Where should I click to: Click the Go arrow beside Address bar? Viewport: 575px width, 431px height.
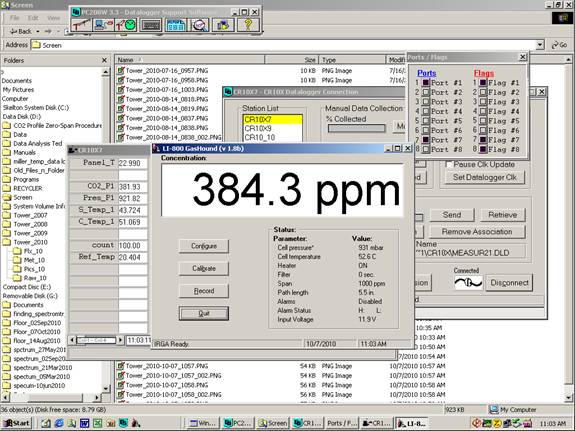click(560, 45)
